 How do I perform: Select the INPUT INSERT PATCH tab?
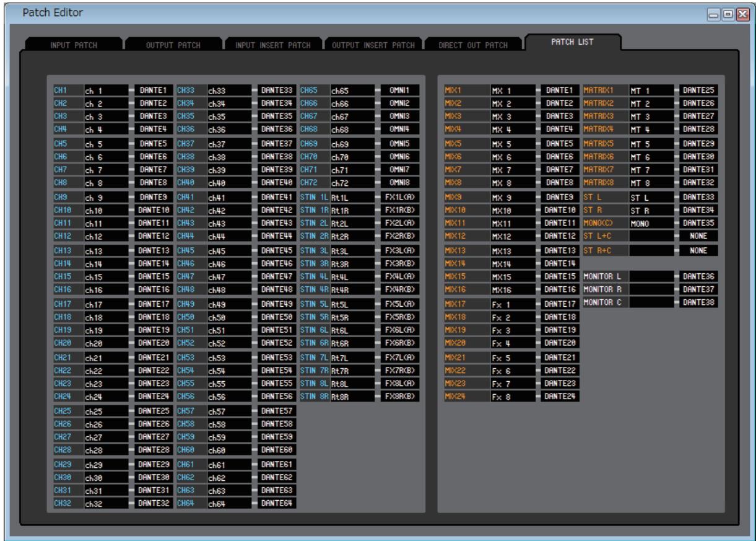274,45
